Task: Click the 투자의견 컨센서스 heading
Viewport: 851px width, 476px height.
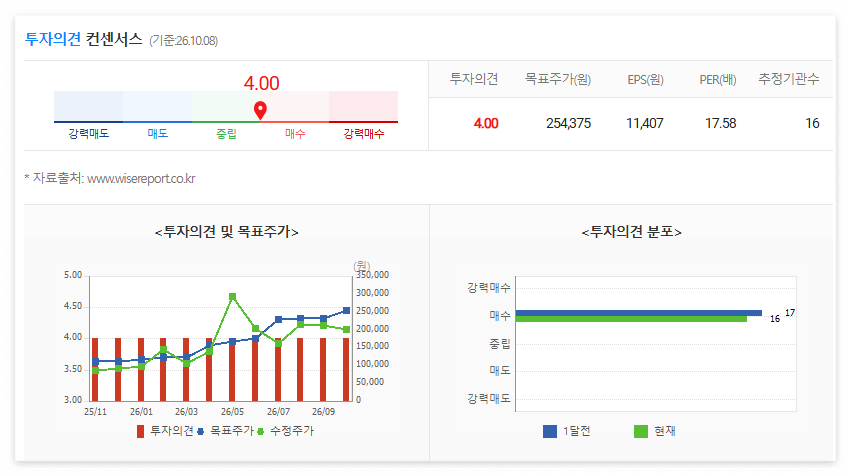Action: coord(84,39)
